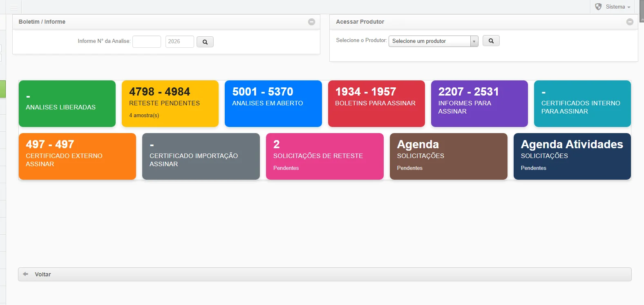Viewport: 644px width, 305px height.
Task: Click the Informe N° da Analise number field
Action: click(147, 42)
